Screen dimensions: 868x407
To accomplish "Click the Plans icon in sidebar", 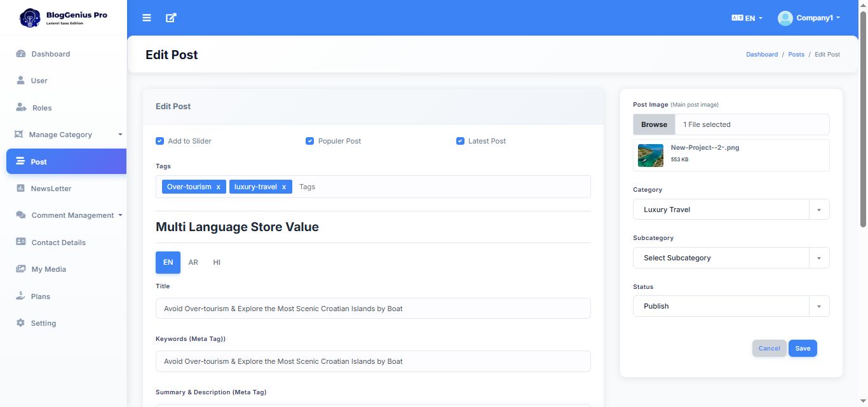I will pyautogui.click(x=20, y=297).
